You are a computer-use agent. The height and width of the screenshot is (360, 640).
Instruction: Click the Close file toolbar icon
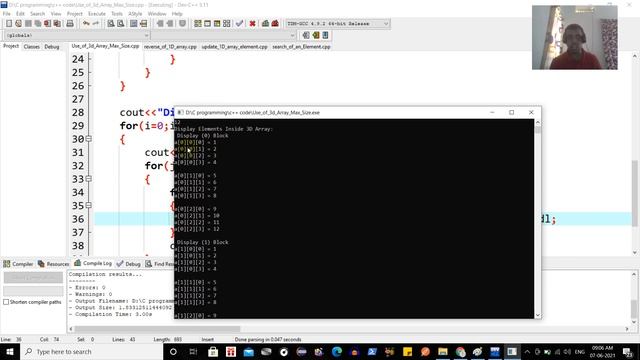point(48,24)
